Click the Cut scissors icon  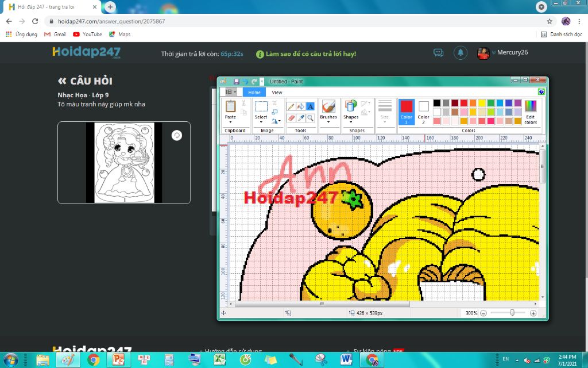(x=243, y=103)
